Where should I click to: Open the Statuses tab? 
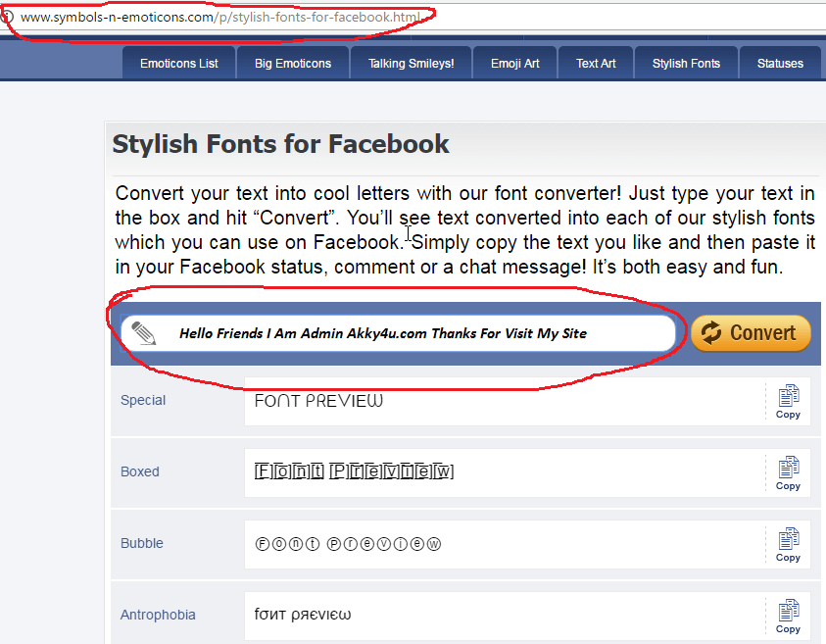780,64
